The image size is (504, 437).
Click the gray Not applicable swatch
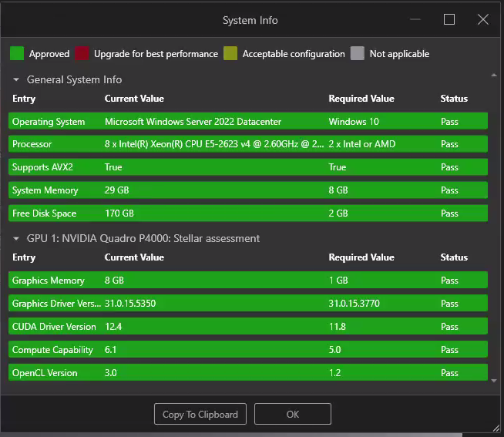(358, 53)
